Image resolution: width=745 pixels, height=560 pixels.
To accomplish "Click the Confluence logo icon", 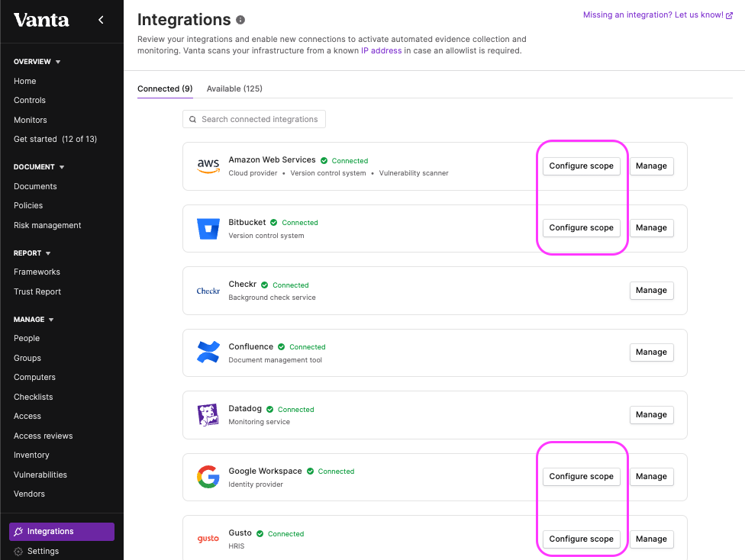I will [208, 352].
